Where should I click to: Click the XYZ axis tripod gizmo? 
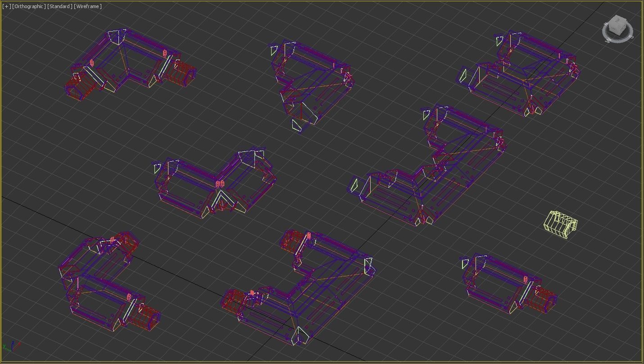(11, 346)
